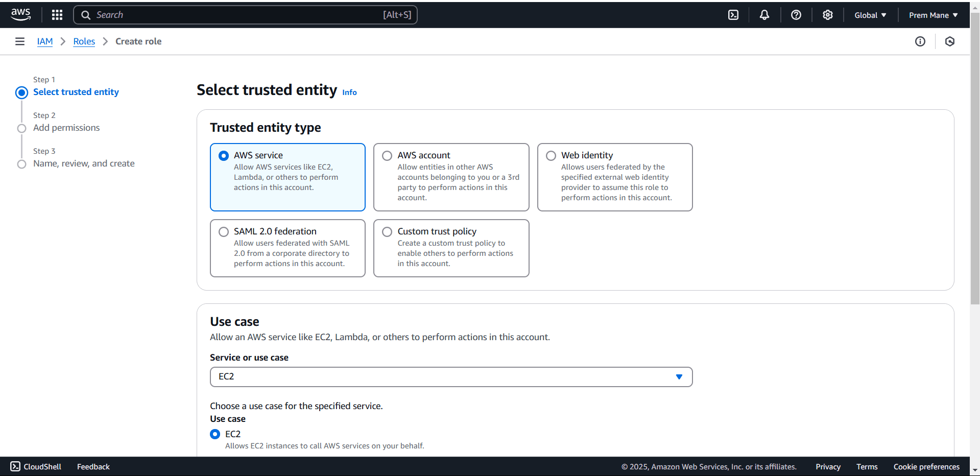
Task: Open Cookie preferences
Action: tap(926, 466)
